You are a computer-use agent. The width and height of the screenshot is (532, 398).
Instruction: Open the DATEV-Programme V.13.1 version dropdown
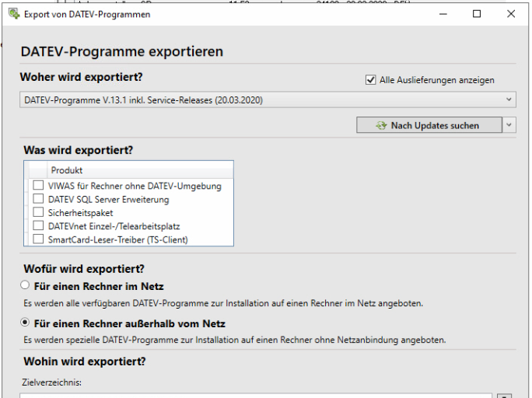tap(268, 99)
